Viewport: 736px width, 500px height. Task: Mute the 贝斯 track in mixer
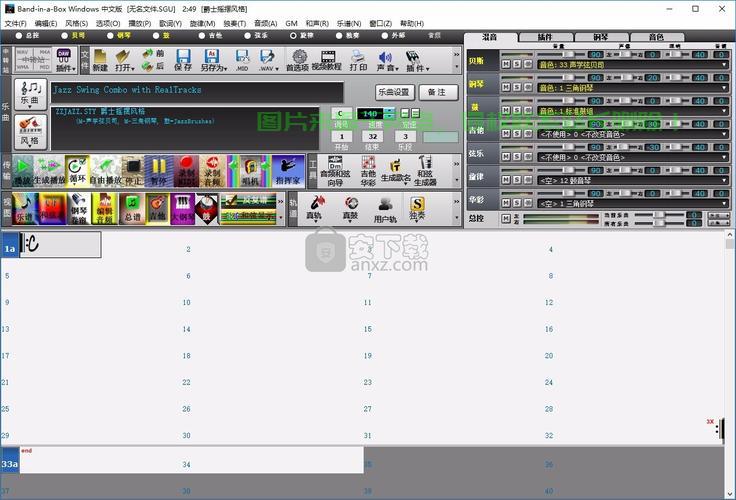[506, 64]
